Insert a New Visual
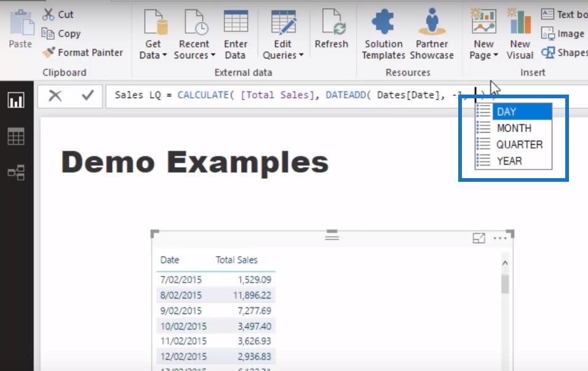588x371 pixels. coord(520,34)
